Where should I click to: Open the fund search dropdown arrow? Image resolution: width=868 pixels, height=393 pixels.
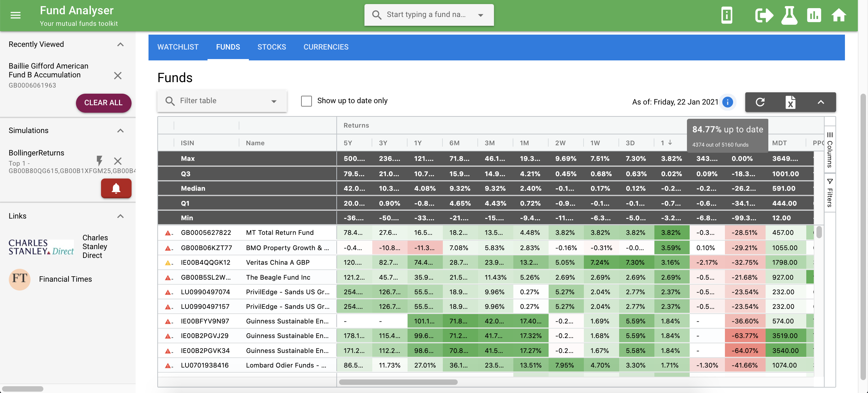point(480,15)
